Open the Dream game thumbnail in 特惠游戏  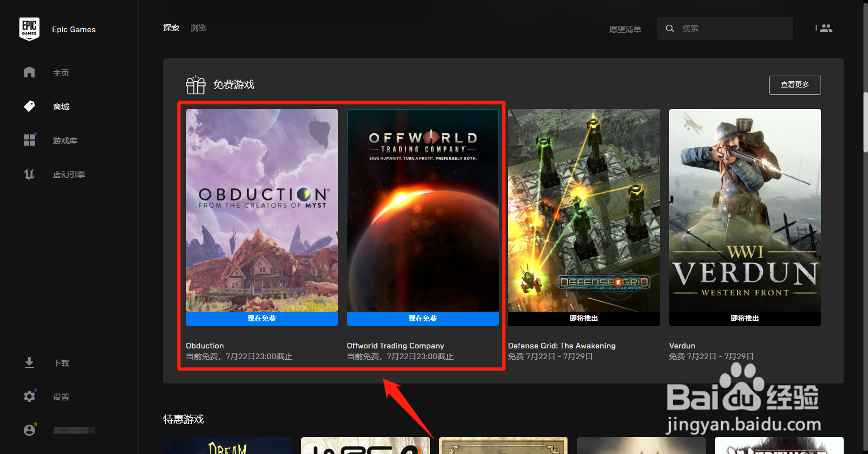tap(228, 446)
